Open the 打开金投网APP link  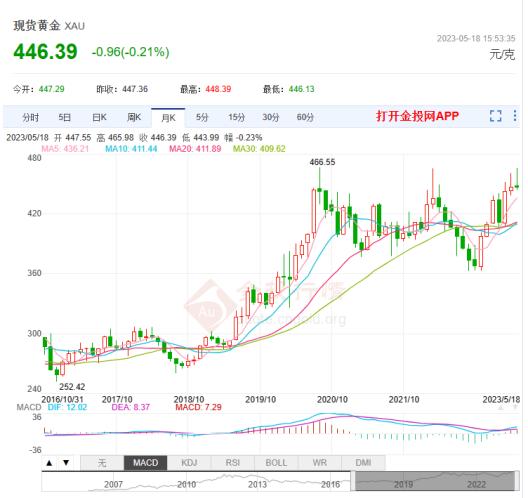click(418, 116)
